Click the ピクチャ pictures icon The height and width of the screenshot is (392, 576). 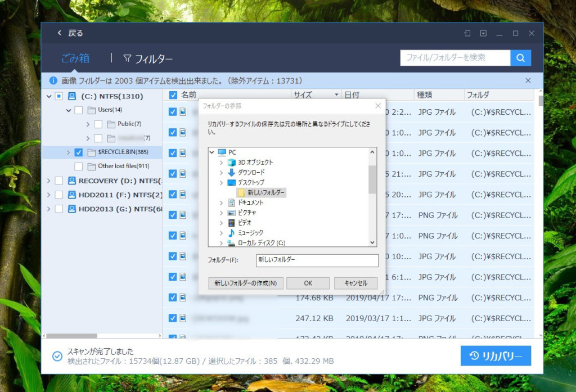pyautogui.click(x=231, y=213)
